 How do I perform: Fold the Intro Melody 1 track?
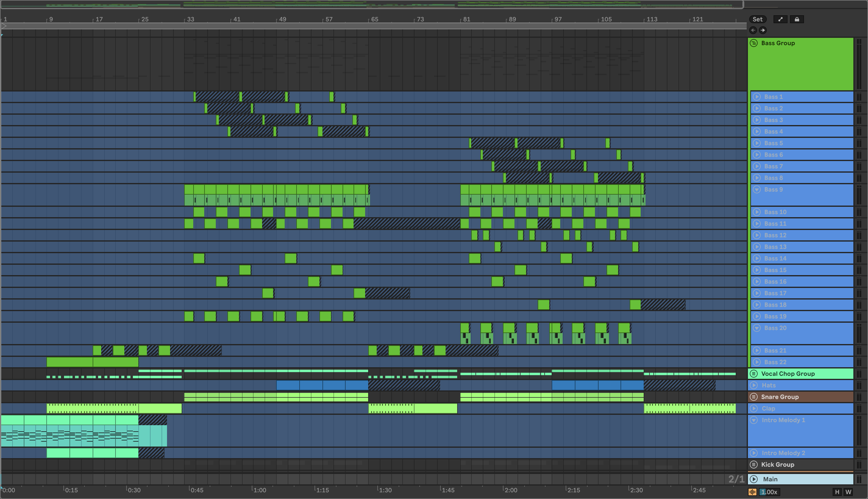(754, 420)
